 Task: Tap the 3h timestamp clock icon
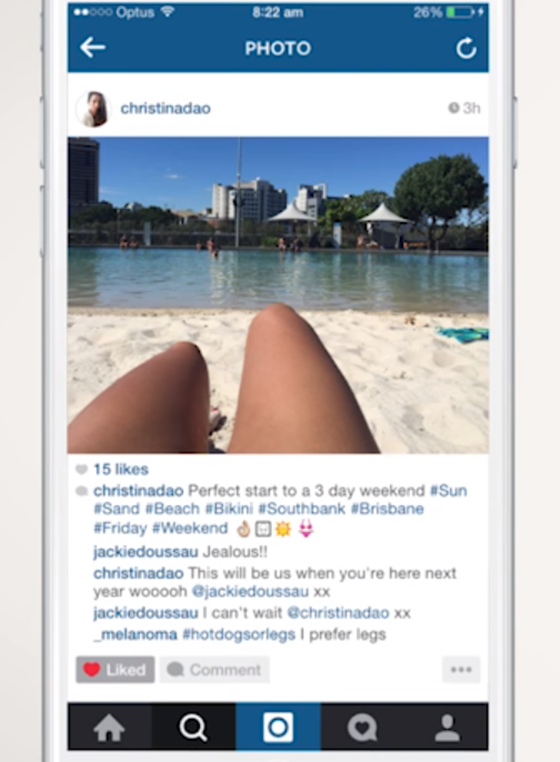453,108
